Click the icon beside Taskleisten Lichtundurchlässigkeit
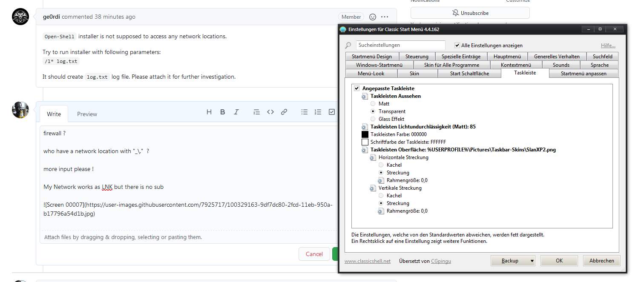Viewport: 644px width, 282px height. click(x=364, y=127)
